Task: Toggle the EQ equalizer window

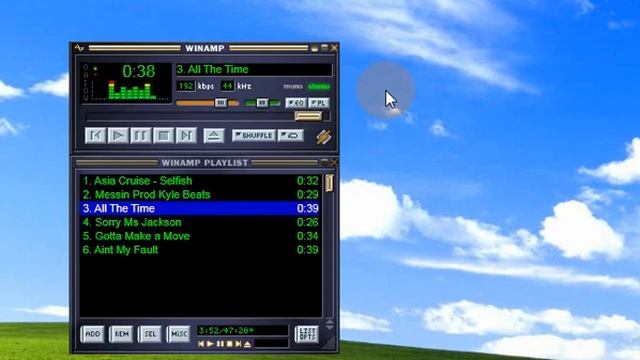Action: point(296,103)
